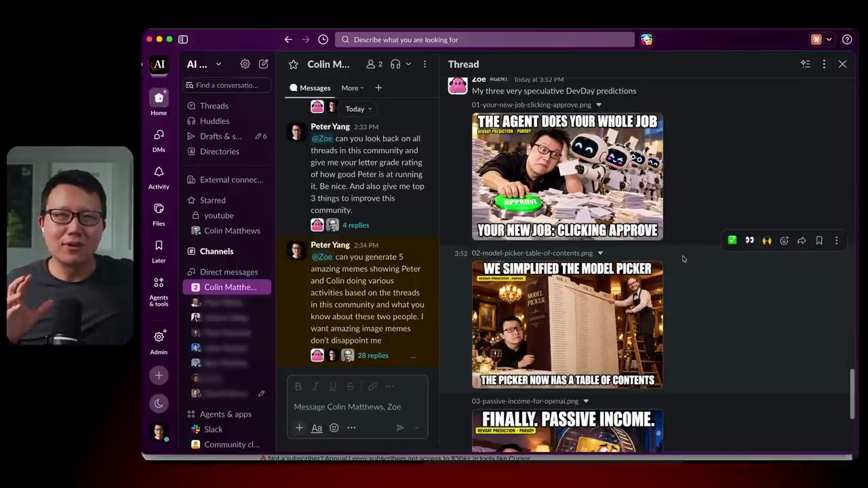Close the Thread panel
868x488 pixels.
point(842,64)
